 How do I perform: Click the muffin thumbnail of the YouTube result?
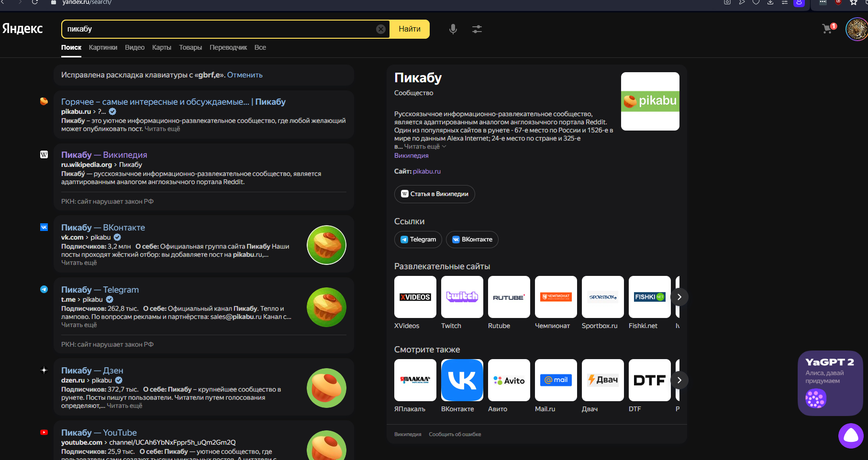pos(326,445)
